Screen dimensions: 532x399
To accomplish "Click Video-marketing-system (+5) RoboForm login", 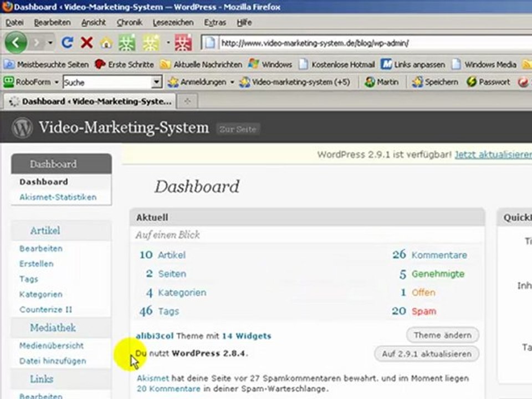I will coord(294,82).
